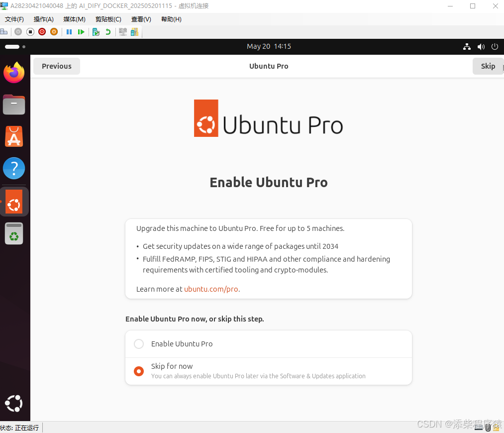This screenshot has height=433, width=504.
Task: Open the clock showing May 20 14:15
Action: pos(269,46)
